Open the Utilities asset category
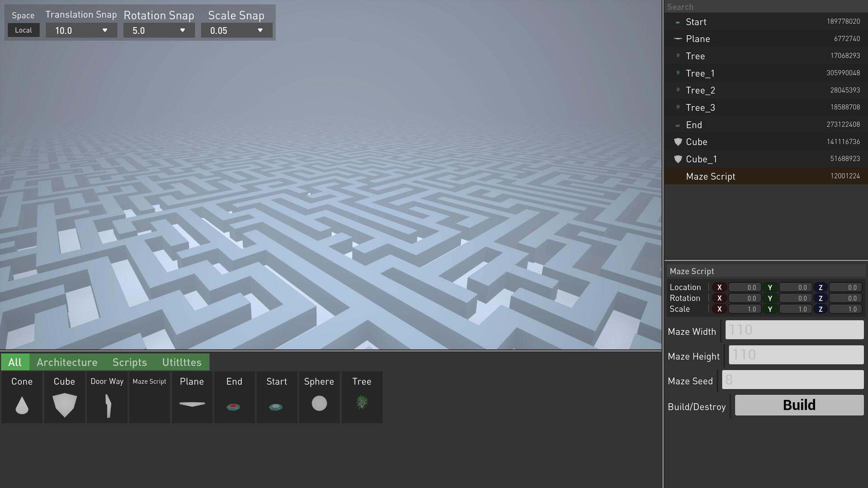The width and height of the screenshot is (868, 488). (182, 362)
